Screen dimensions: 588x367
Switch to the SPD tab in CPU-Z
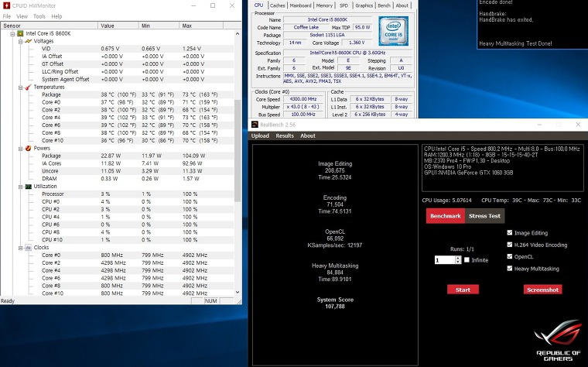coord(344,5)
